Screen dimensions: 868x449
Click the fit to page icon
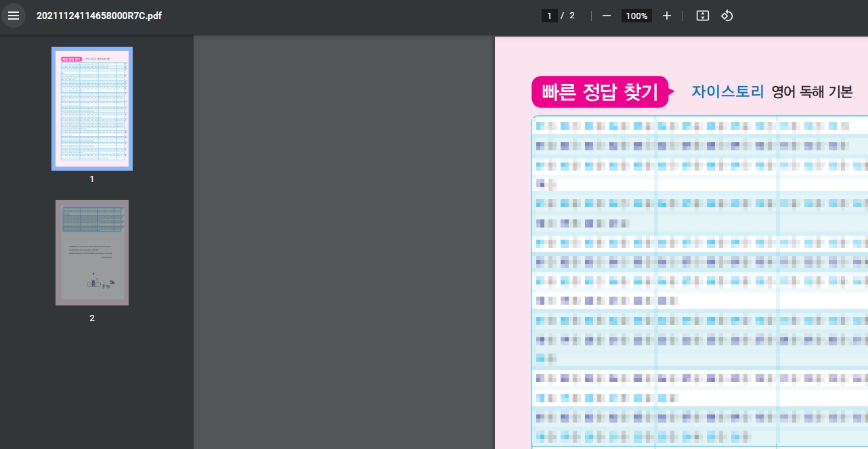coord(703,16)
